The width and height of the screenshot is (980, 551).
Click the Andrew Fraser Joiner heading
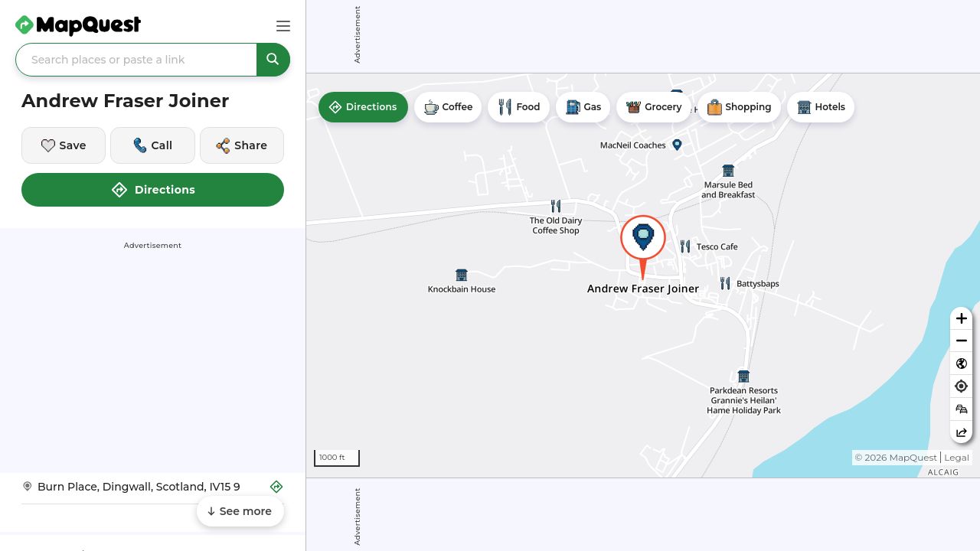pyautogui.click(x=126, y=101)
